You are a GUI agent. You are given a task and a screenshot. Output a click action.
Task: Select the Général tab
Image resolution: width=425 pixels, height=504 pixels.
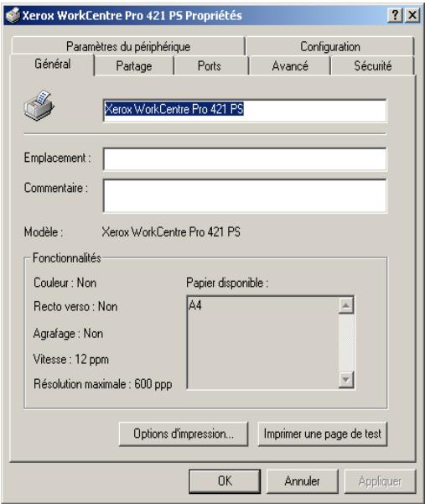click(x=52, y=64)
